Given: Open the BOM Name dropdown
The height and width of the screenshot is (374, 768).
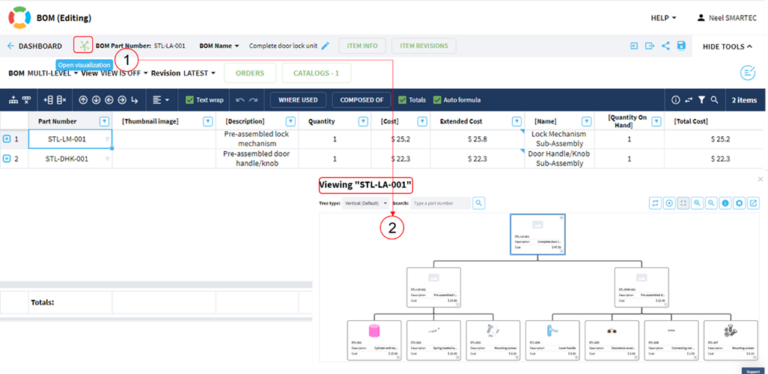Looking at the screenshot, I should point(219,46).
